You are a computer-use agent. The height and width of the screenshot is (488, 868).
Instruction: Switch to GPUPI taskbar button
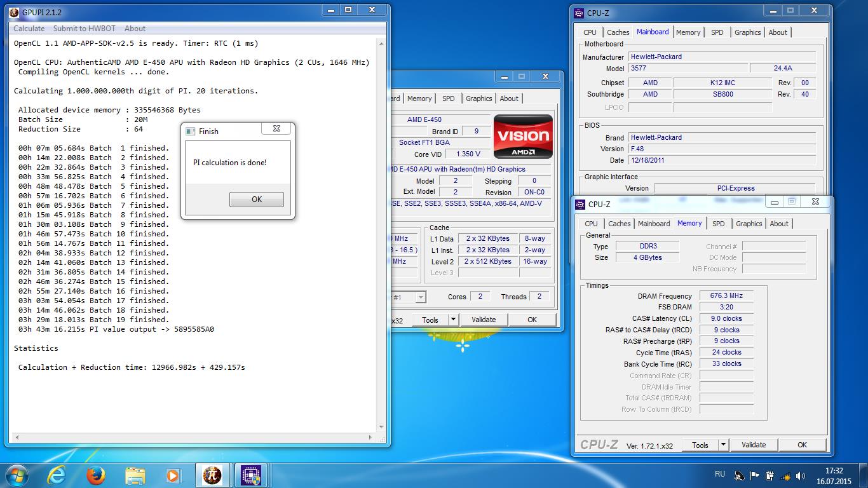pos(212,475)
